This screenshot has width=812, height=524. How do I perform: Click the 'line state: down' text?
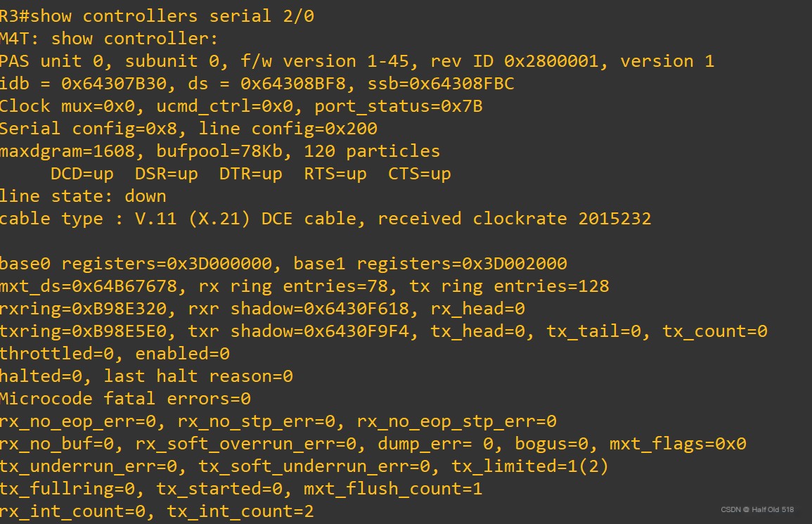pos(84,196)
